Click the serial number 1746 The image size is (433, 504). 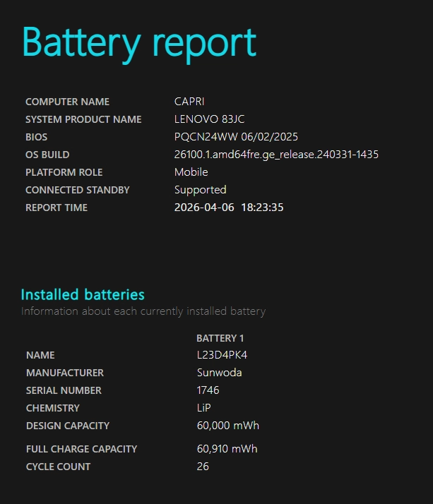tap(208, 390)
